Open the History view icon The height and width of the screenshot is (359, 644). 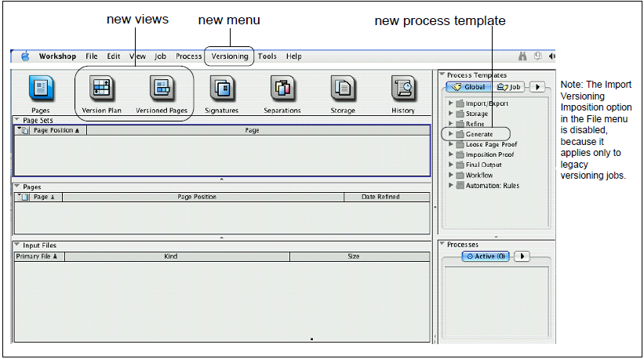(403, 89)
